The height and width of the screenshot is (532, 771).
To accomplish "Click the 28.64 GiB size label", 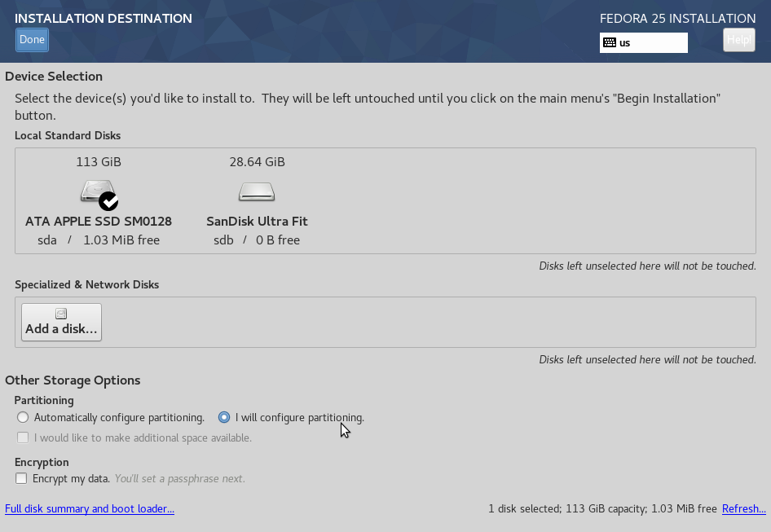I will tap(258, 162).
